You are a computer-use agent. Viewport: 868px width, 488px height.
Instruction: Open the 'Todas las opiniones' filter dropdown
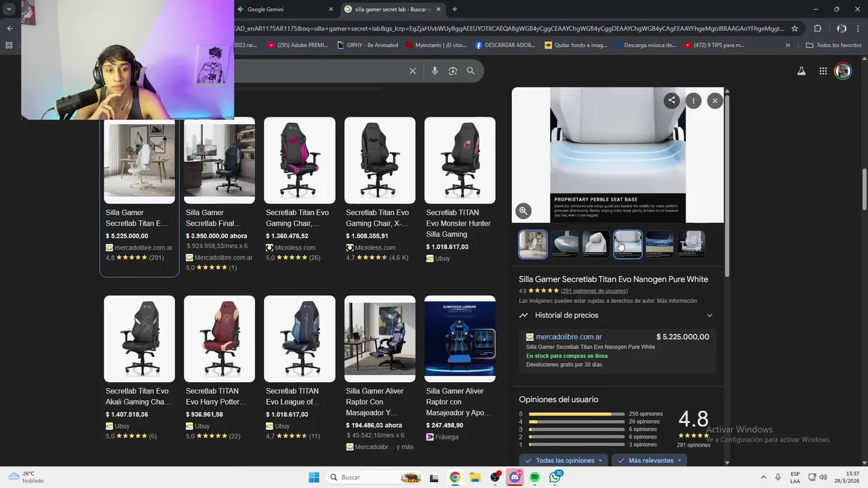(564, 460)
